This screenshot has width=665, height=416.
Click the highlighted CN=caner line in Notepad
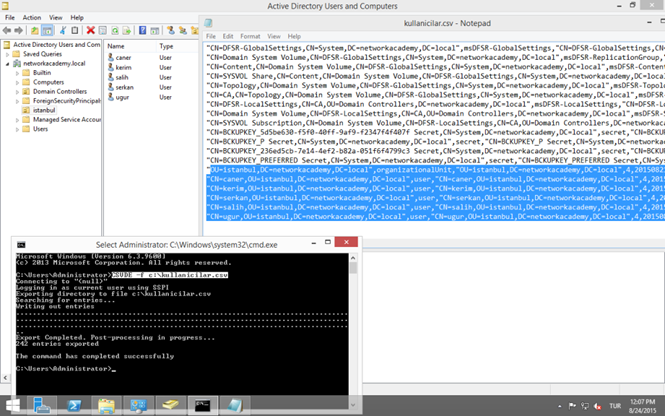click(x=436, y=179)
